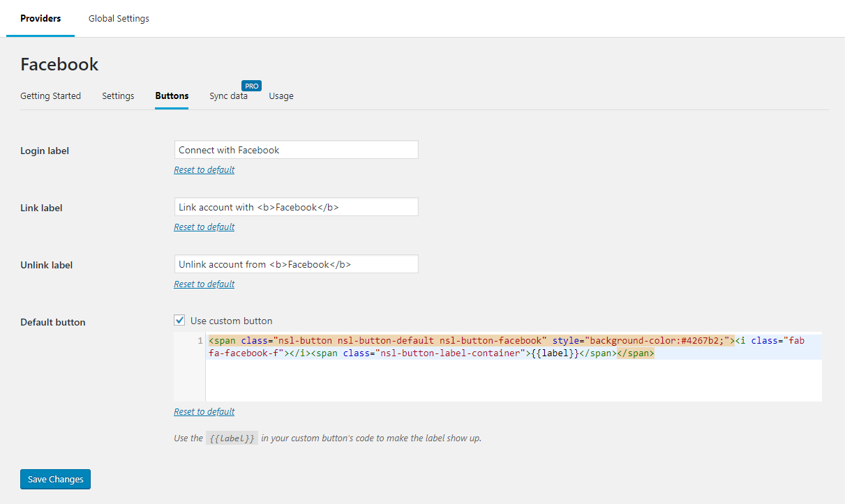Click the Unlink label field label

pyautogui.click(x=47, y=265)
